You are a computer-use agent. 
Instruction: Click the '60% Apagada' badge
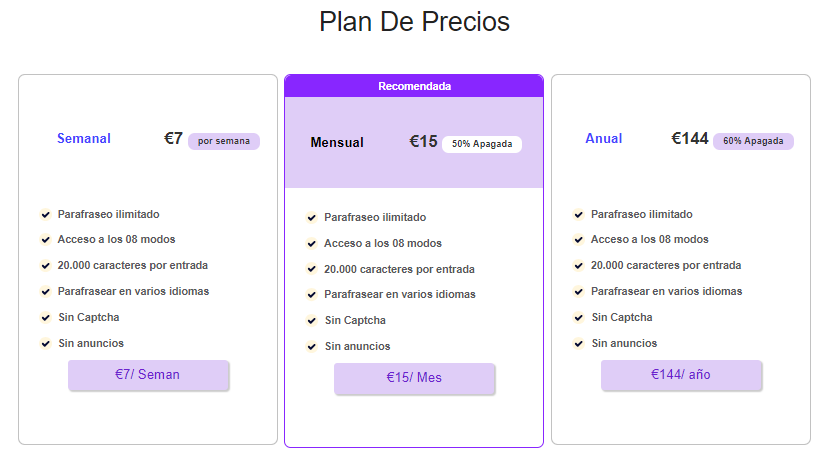tap(753, 141)
